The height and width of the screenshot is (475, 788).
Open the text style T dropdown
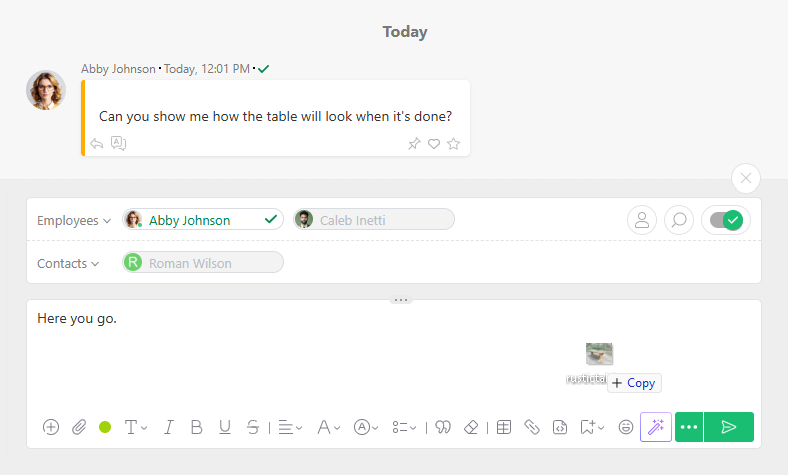(136, 427)
